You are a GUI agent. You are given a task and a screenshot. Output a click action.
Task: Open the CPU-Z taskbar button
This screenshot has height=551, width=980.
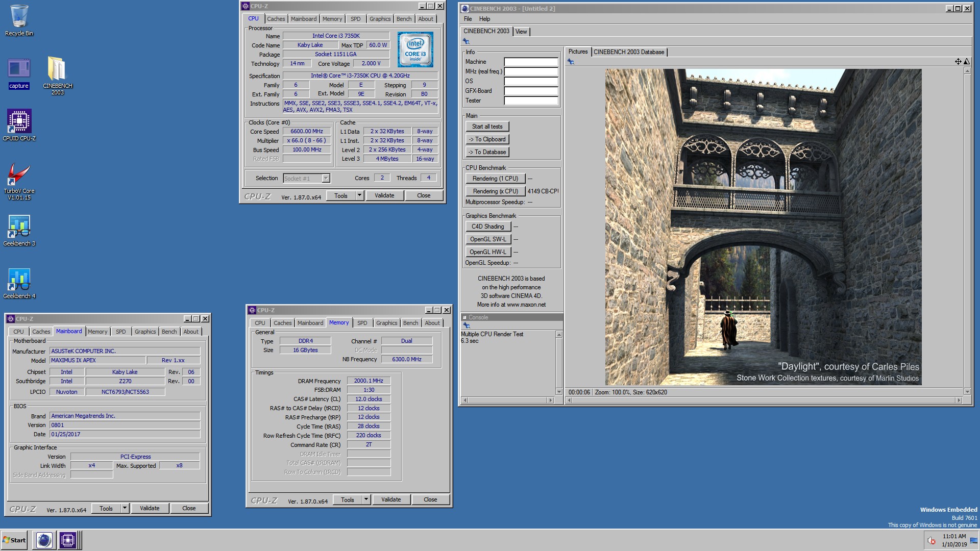[67, 540]
